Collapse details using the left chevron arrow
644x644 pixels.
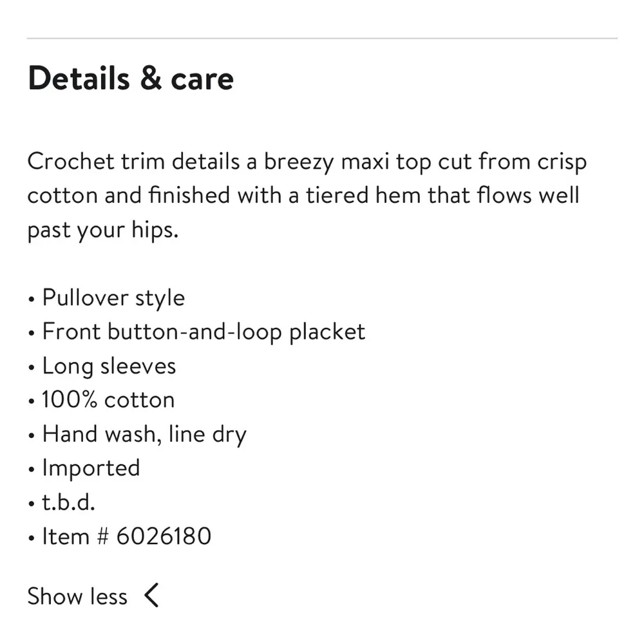151,596
